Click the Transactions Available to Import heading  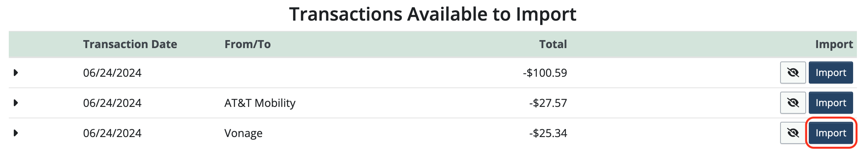[432, 15]
